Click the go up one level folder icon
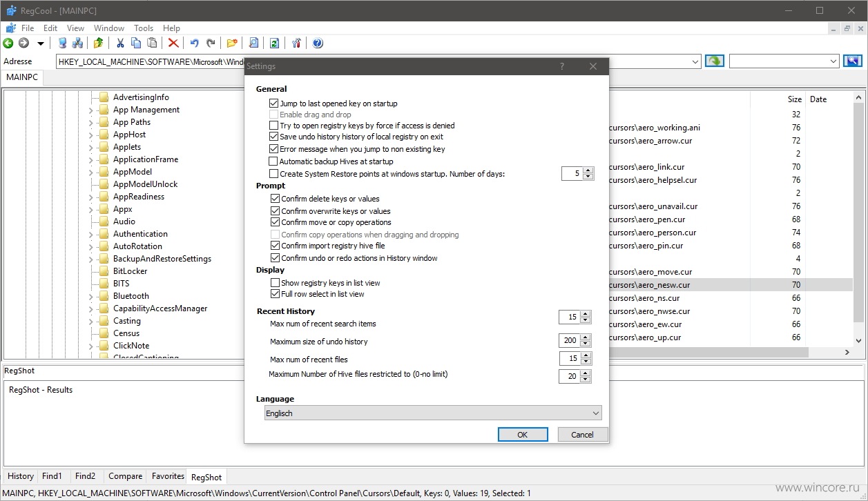 (98, 43)
